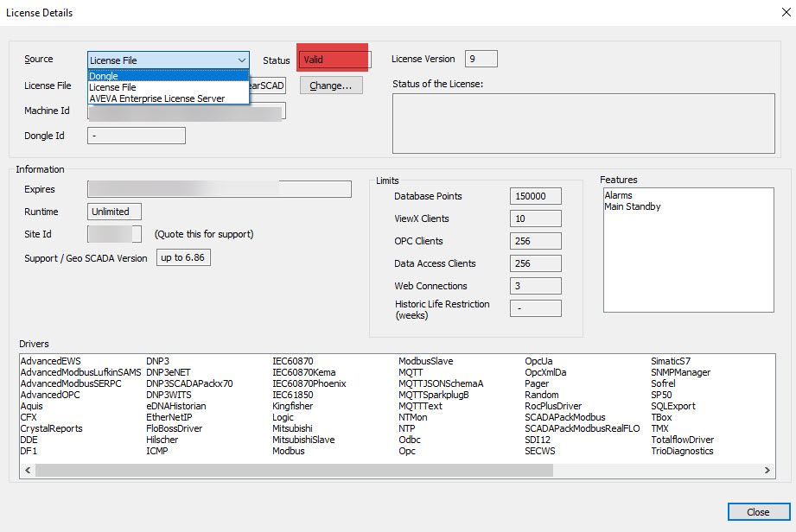Click the Web Connections value 3

[536, 286]
